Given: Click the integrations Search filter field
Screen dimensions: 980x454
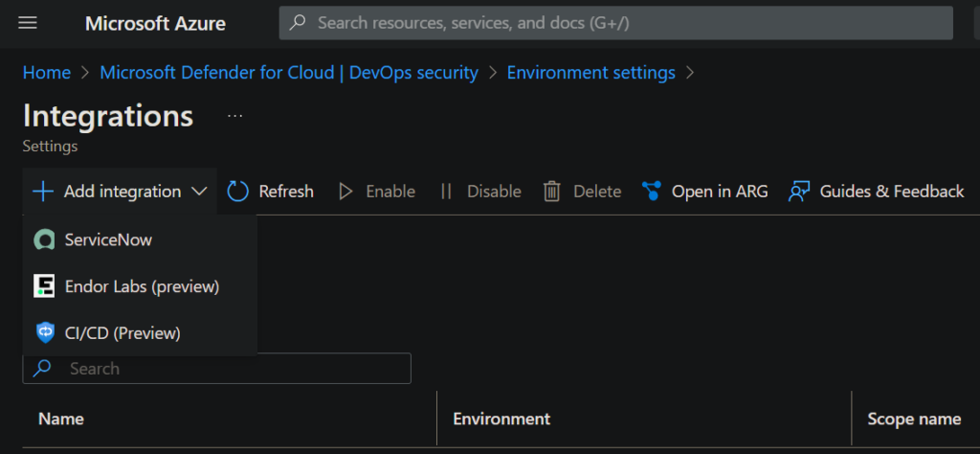Looking at the screenshot, I should click(x=217, y=369).
